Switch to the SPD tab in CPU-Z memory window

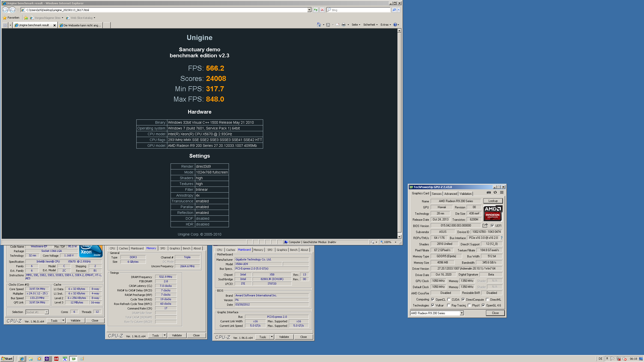click(163, 248)
